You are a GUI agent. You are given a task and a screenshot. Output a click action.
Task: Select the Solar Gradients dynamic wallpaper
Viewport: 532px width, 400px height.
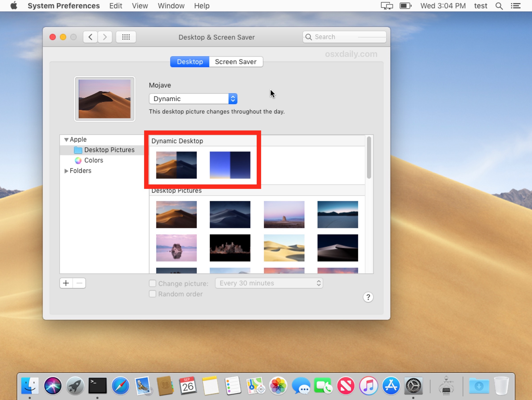[x=230, y=165]
